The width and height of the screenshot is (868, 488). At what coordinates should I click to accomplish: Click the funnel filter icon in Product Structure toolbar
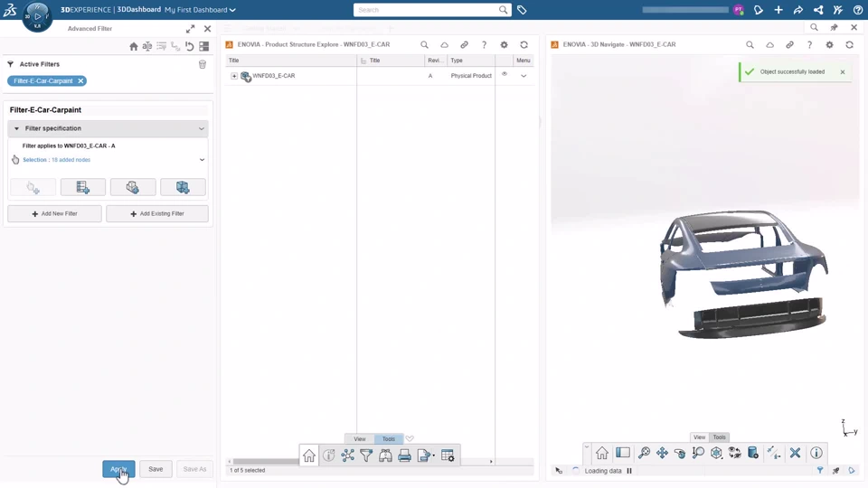pyautogui.click(x=366, y=455)
